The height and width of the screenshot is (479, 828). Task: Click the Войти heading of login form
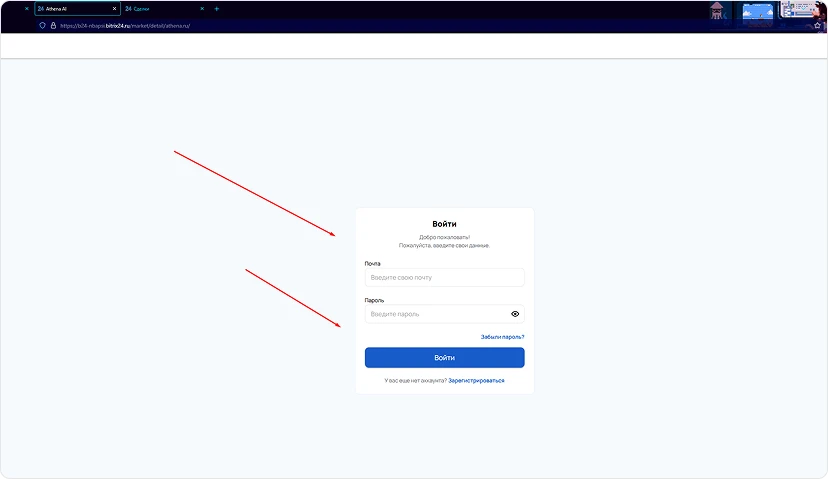[x=444, y=224]
